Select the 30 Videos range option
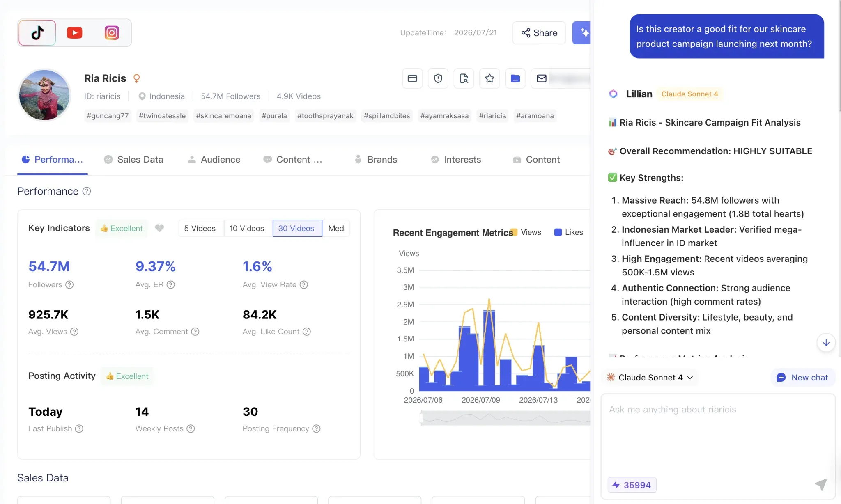 tap(296, 229)
